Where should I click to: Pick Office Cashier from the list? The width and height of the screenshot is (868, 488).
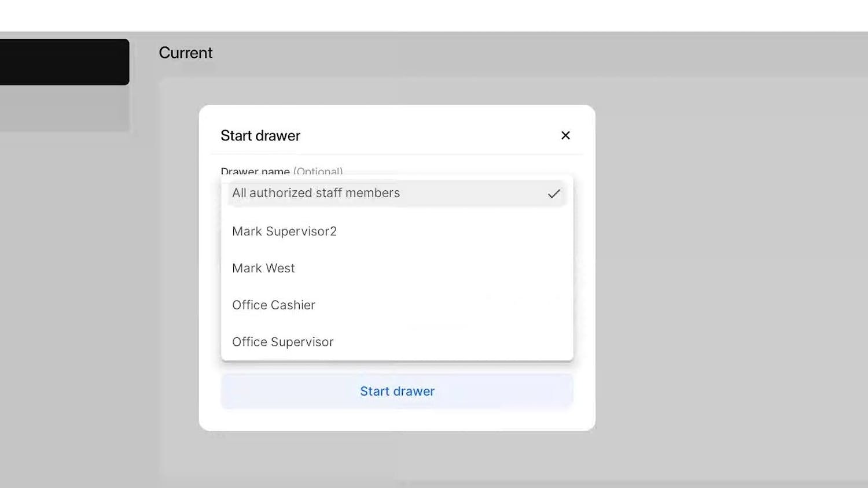(x=274, y=305)
